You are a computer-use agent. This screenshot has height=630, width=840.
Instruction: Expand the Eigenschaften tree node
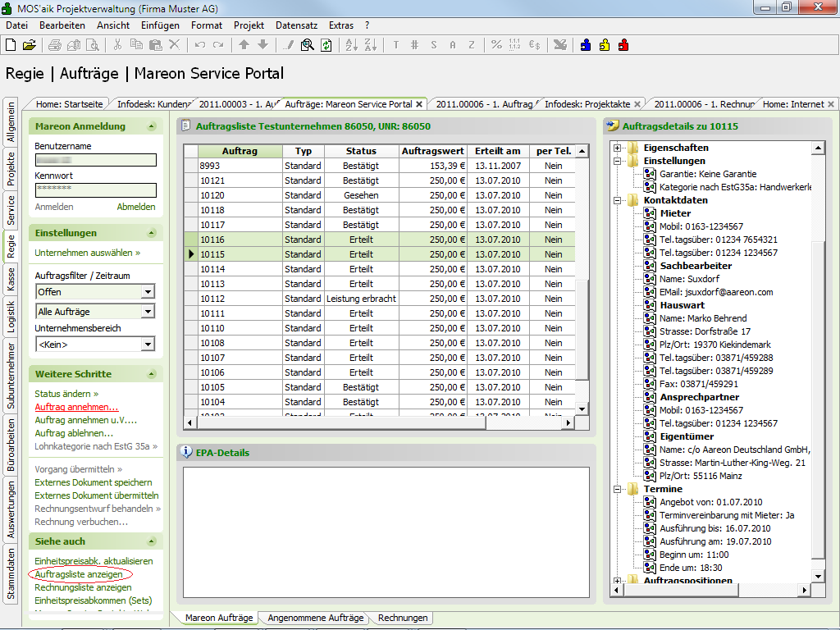click(x=617, y=148)
